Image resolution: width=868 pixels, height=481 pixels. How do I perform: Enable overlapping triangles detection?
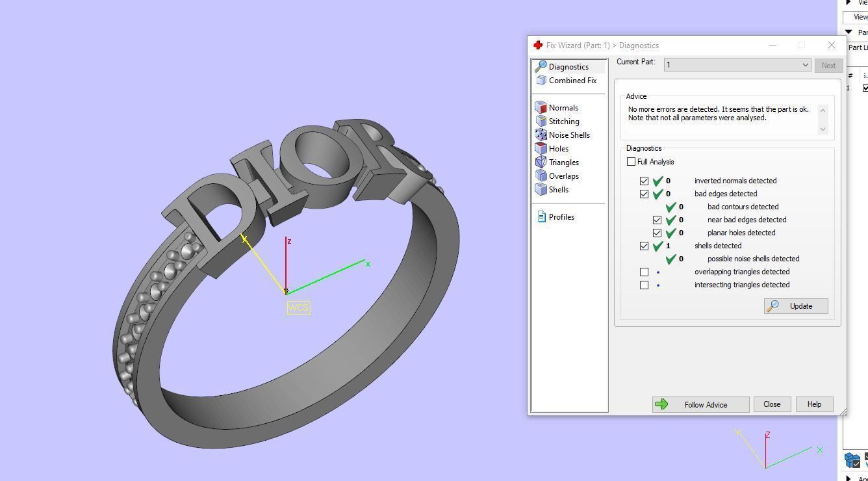[x=644, y=272]
